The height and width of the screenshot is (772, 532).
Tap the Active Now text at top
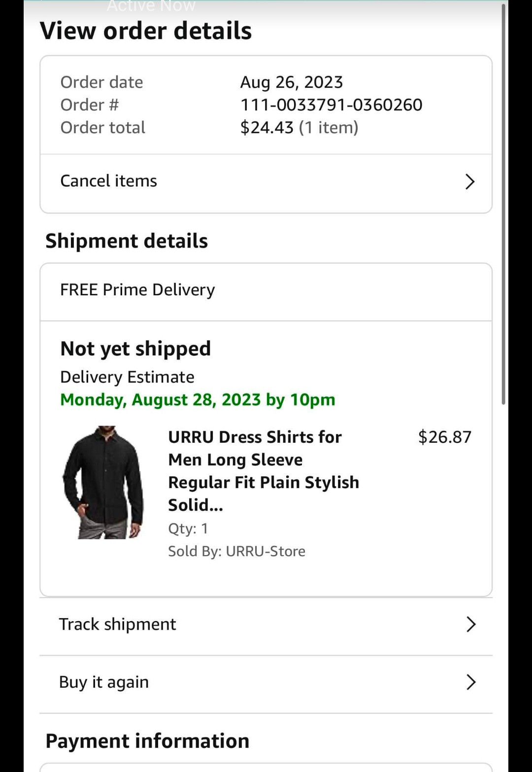point(151,6)
